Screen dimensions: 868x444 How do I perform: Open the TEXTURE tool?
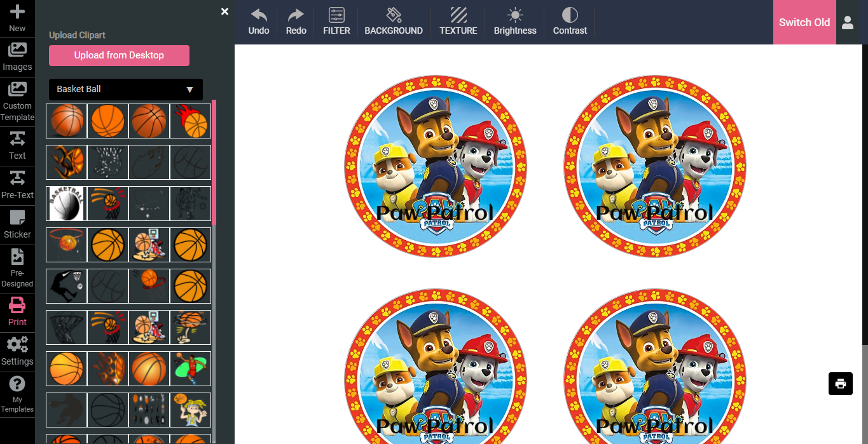click(458, 15)
